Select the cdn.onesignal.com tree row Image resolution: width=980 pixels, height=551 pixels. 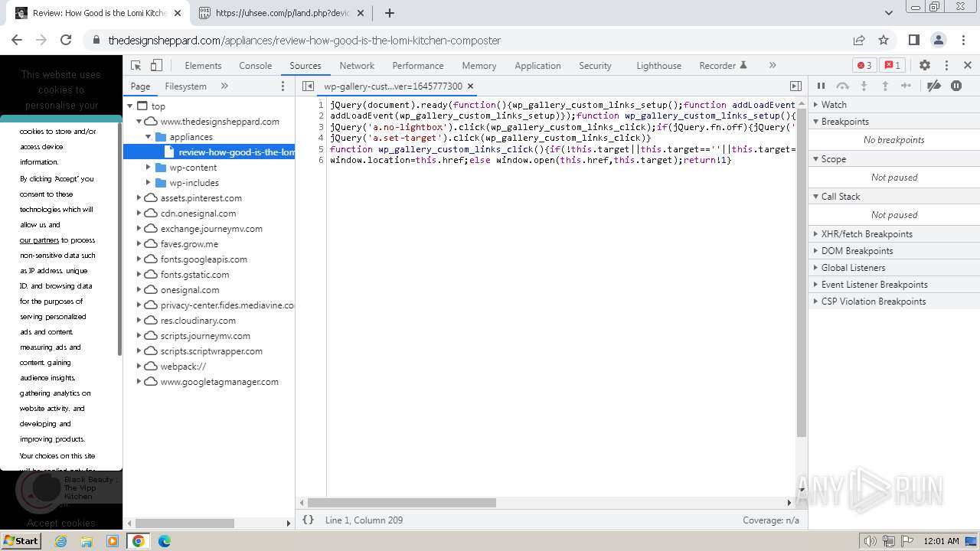coord(209,214)
